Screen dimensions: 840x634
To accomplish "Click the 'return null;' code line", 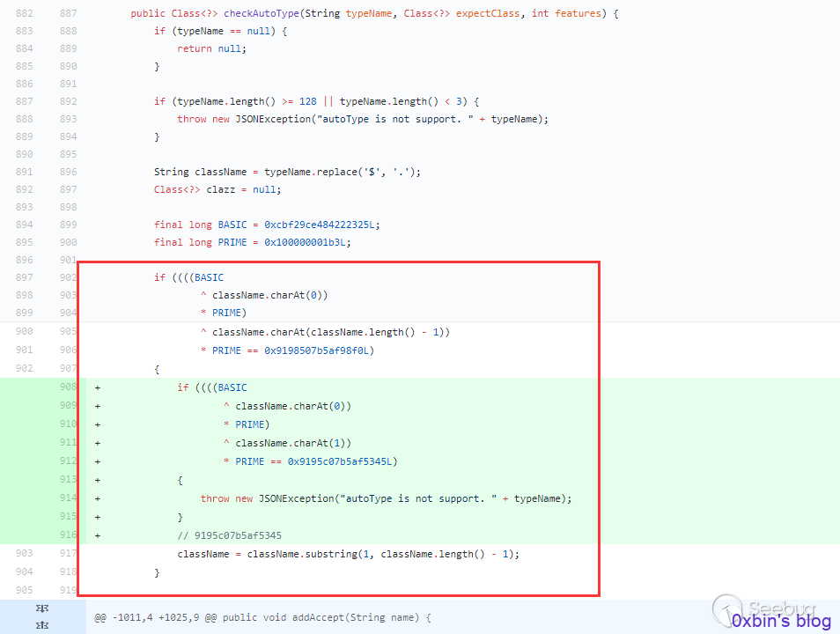I will pos(211,48).
